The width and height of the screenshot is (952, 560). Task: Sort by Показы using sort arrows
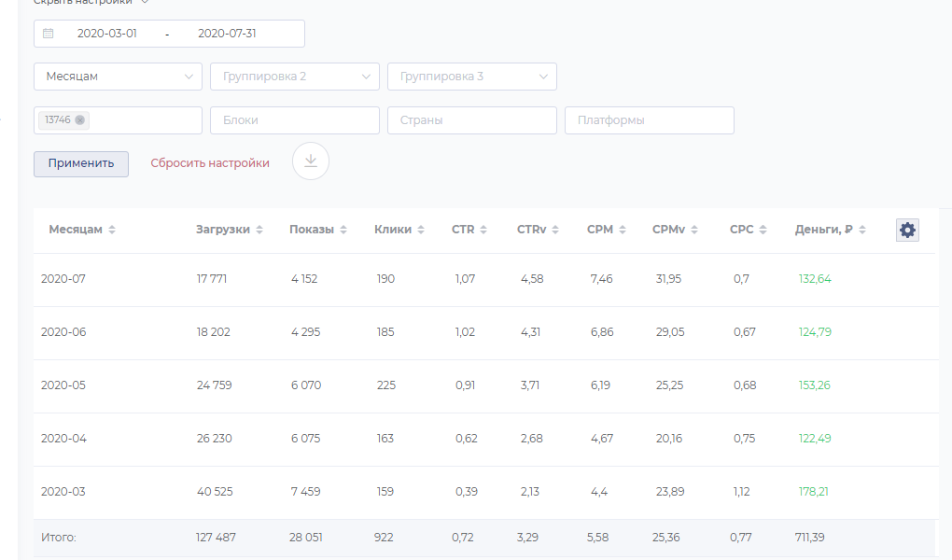click(343, 230)
